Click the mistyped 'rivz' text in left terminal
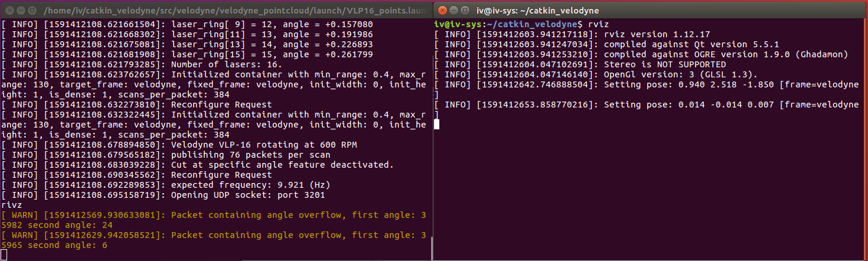868x261 pixels. pyautogui.click(x=11, y=205)
